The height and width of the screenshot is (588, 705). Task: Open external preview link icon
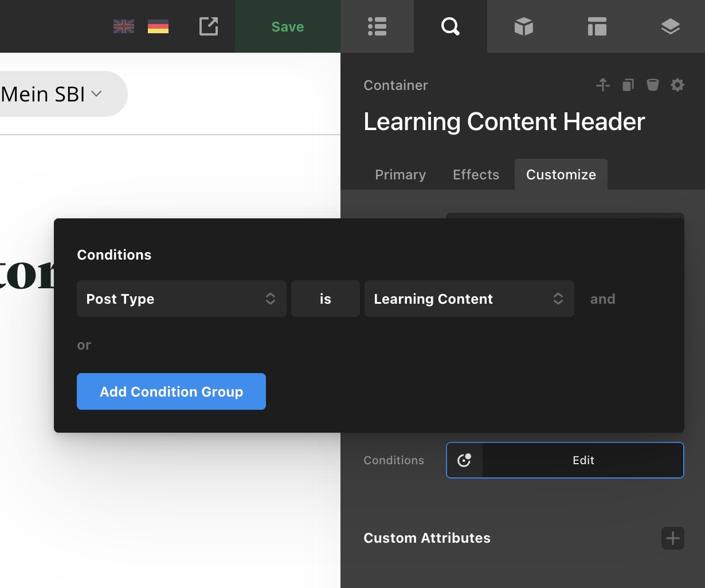tap(209, 26)
